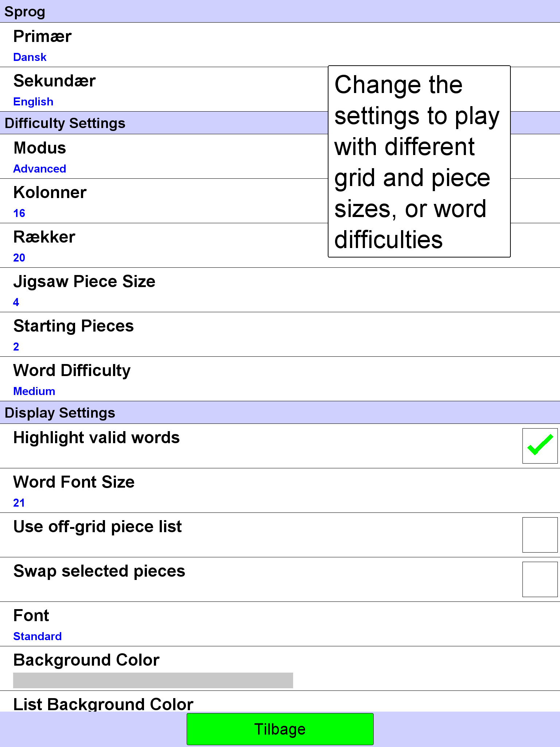The width and height of the screenshot is (560, 747).
Task: Click the Display Settings section header
Action: [x=280, y=413]
